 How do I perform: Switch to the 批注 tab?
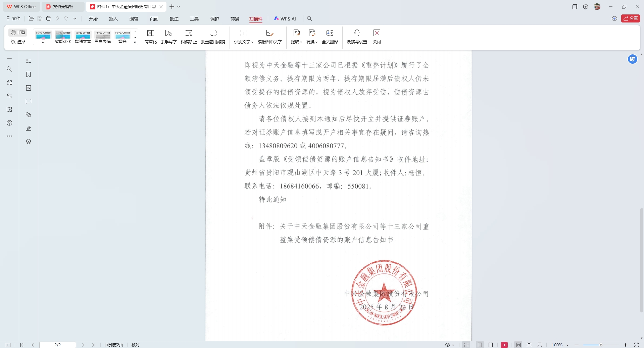tap(174, 19)
